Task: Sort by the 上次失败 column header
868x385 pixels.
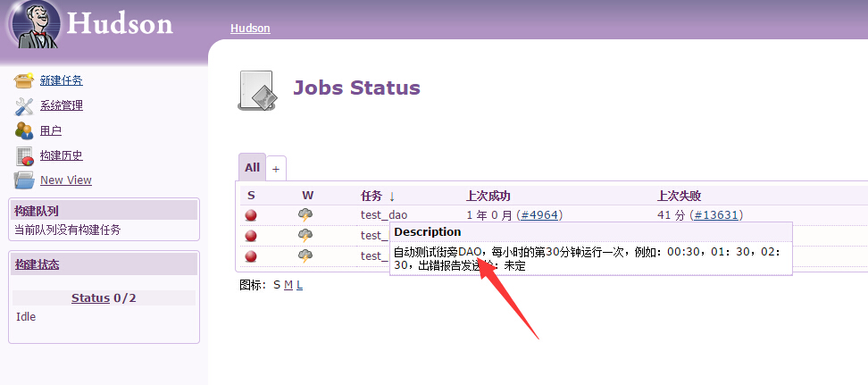Action: (680, 197)
